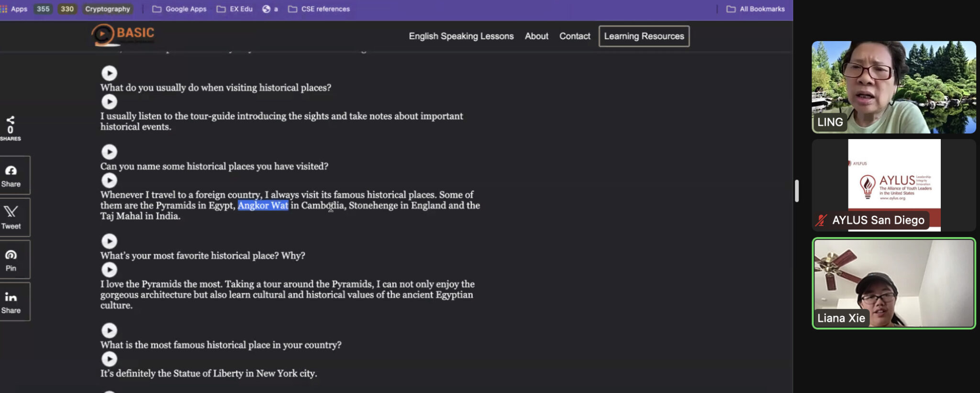Play audio for "most famous historical place in your country" question
Screen dimensions: 980x393
[x=109, y=331]
